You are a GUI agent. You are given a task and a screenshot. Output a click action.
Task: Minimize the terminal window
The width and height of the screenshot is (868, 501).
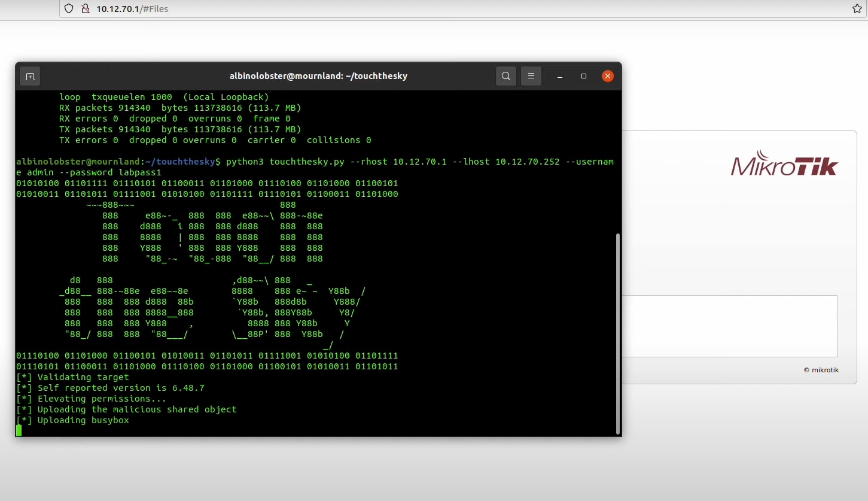559,77
